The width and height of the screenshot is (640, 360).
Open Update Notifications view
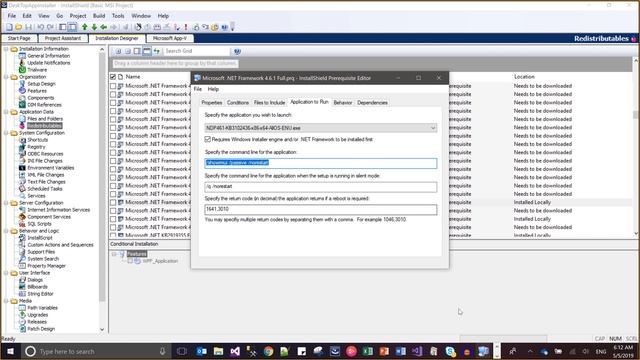point(49,63)
